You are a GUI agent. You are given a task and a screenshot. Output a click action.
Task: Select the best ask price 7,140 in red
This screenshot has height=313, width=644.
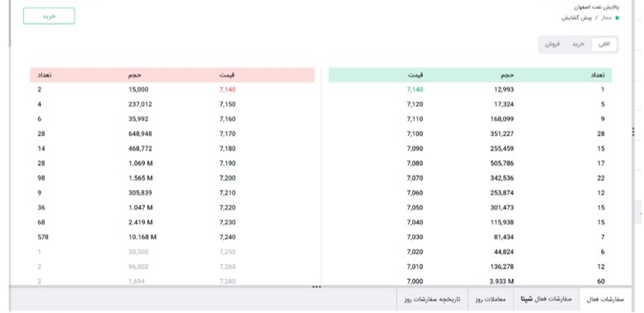click(x=228, y=89)
